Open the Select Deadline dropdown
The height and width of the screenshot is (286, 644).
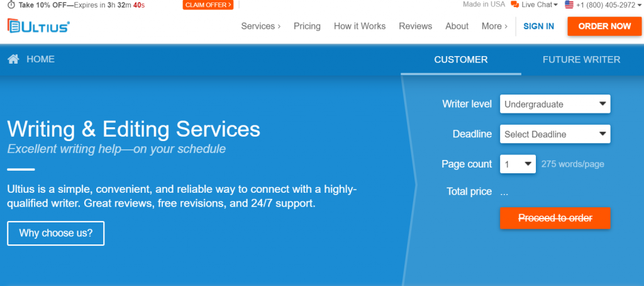click(x=555, y=134)
